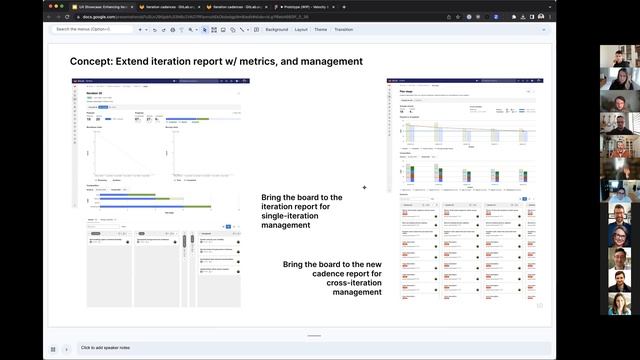Open the Chrome three-dot menu
640x360 pixels.
click(x=550, y=17)
